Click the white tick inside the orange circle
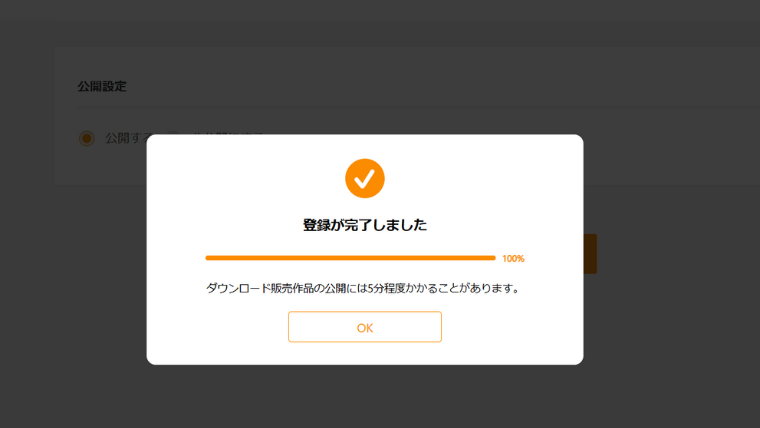 [364, 178]
